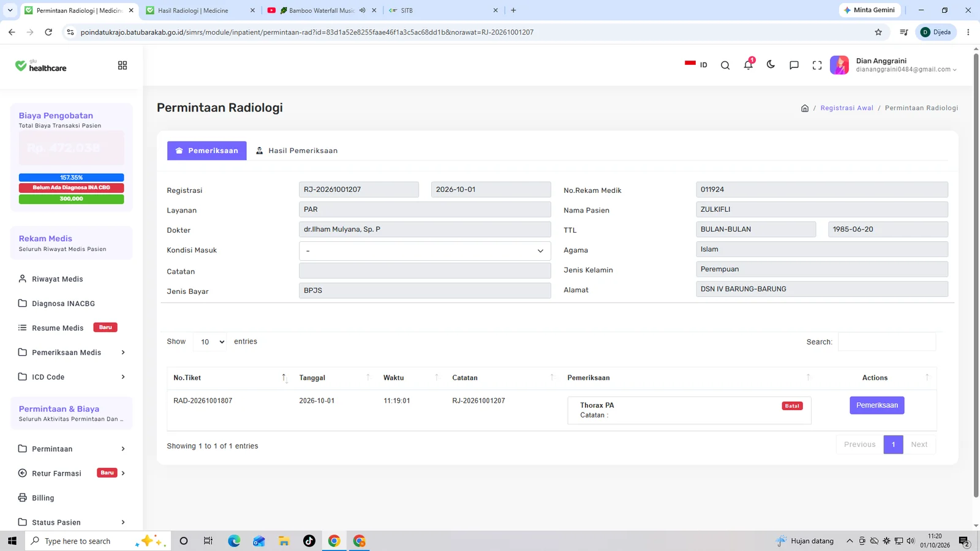Viewport: 980px width, 551px height.
Task: Reload the page using browser refresh icon
Action: click(x=48, y=32)
